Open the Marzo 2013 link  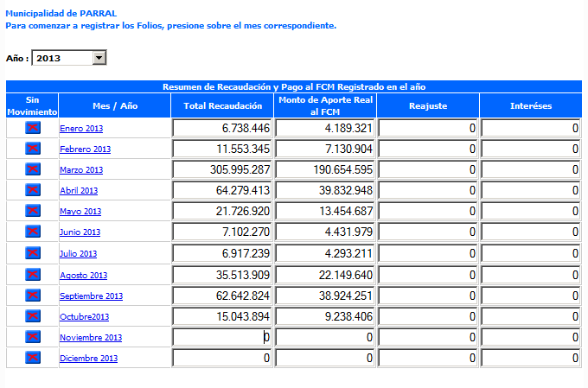coord(81,170)
